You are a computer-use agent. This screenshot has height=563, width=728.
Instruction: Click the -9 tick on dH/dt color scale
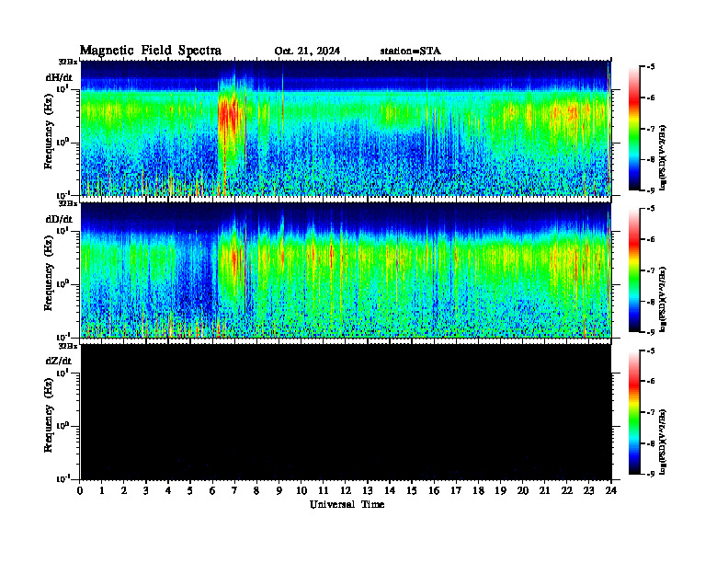651,190
